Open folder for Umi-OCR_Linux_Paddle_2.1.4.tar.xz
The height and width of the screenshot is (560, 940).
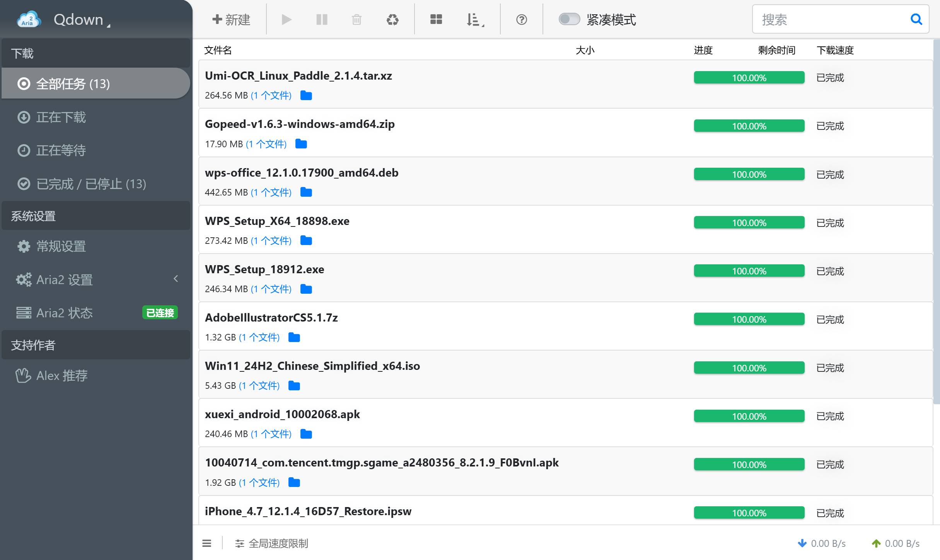point(306,95)
